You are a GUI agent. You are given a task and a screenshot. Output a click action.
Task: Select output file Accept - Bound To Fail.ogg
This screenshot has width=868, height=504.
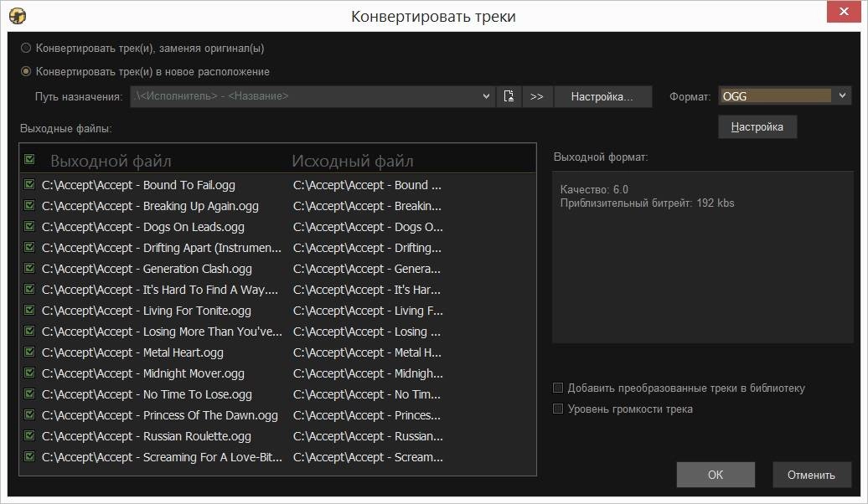tap(138, 185)
